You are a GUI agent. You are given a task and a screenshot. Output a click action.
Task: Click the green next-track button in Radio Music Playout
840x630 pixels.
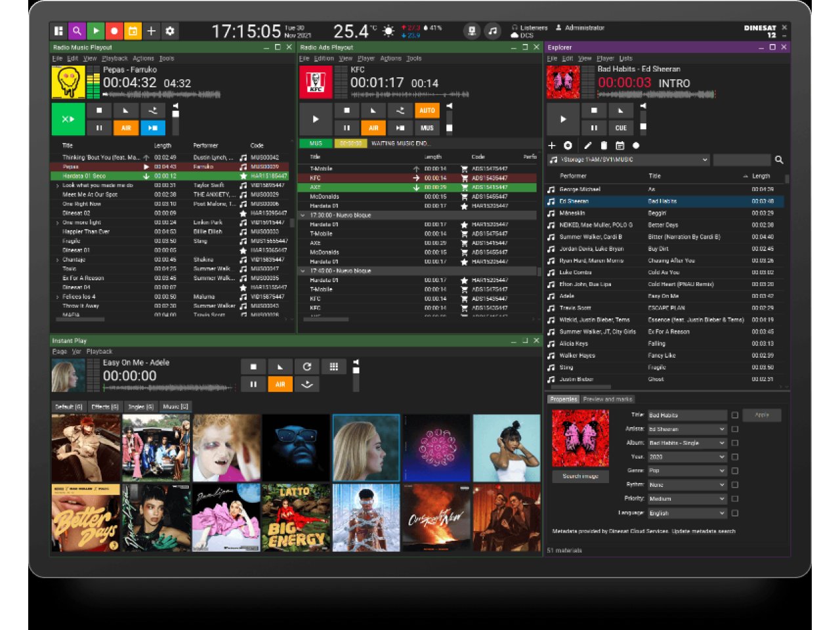point(68,119)
